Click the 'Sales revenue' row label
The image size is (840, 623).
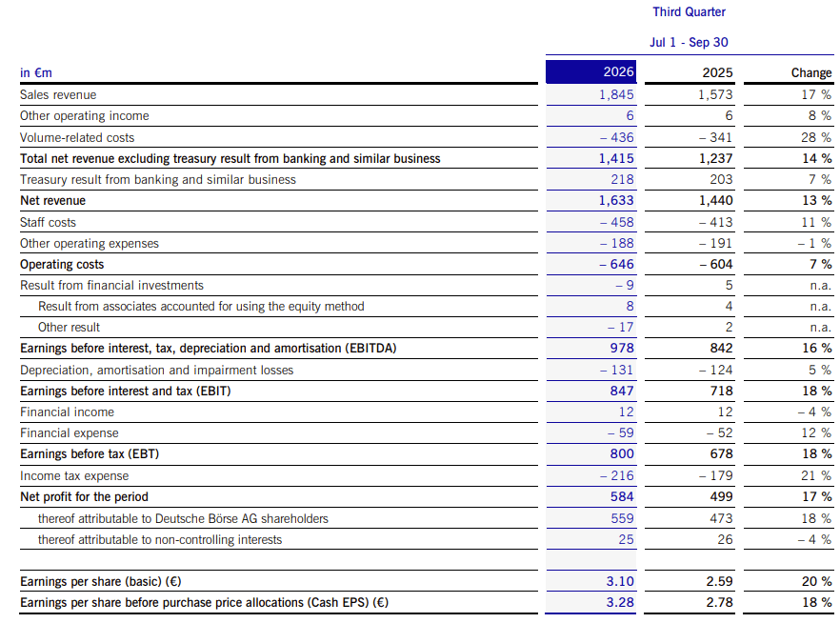[x=58, y=95]
